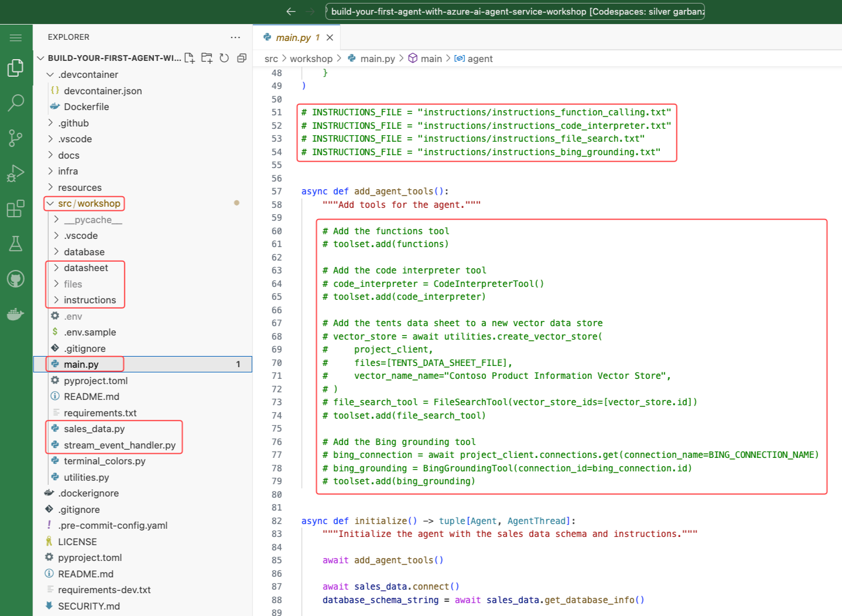Expand the docs folder
The width and height of the screenshot is (842, 616).
point(69,155)
